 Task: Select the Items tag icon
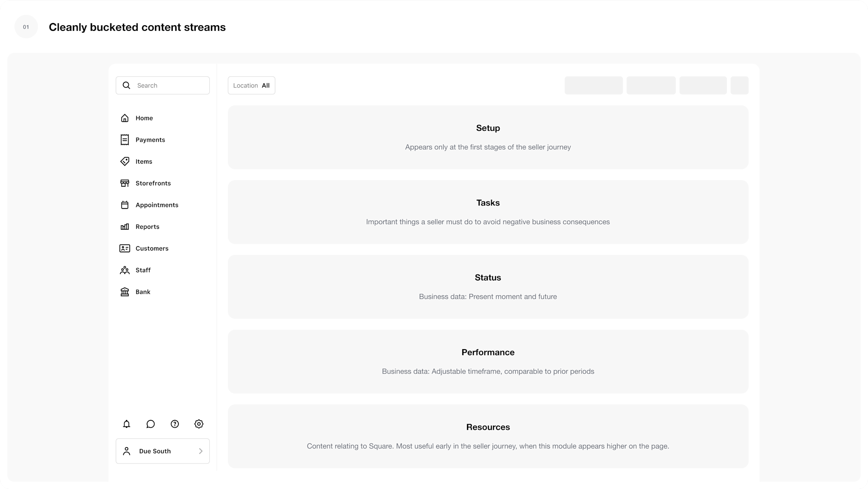point(125,162)
